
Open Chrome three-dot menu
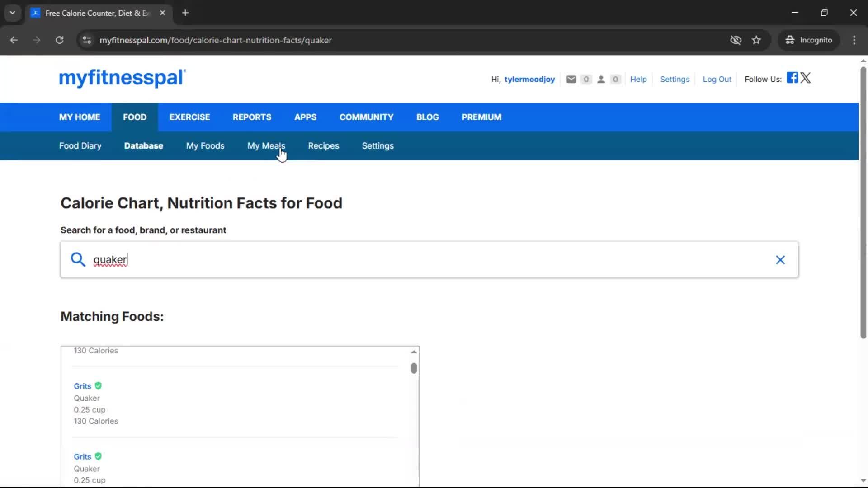click(x=854, y=40)
